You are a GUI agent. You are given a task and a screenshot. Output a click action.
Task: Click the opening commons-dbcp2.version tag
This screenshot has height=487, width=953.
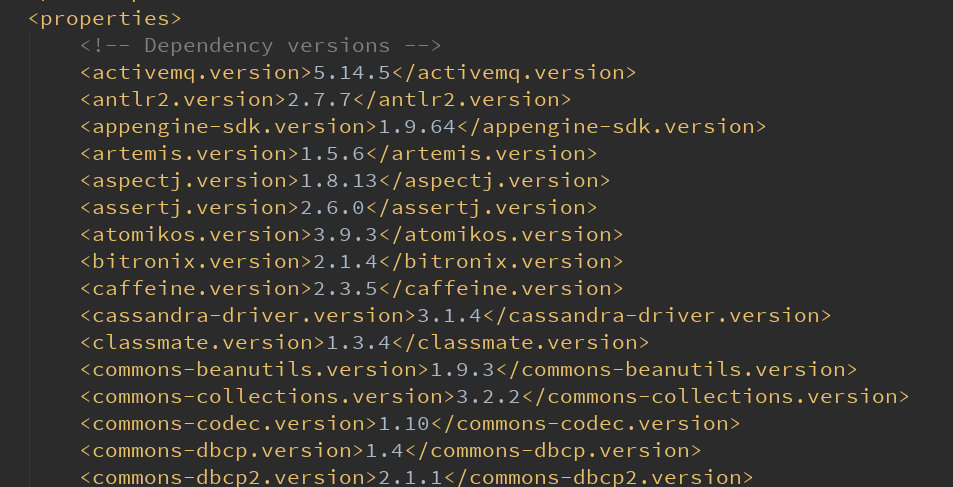(x=229, y=477)
